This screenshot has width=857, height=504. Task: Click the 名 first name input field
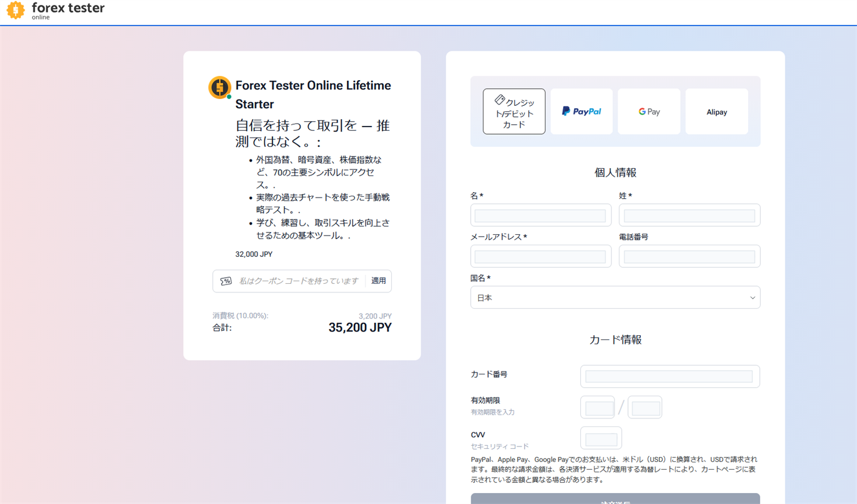click(x=541, y=215)
